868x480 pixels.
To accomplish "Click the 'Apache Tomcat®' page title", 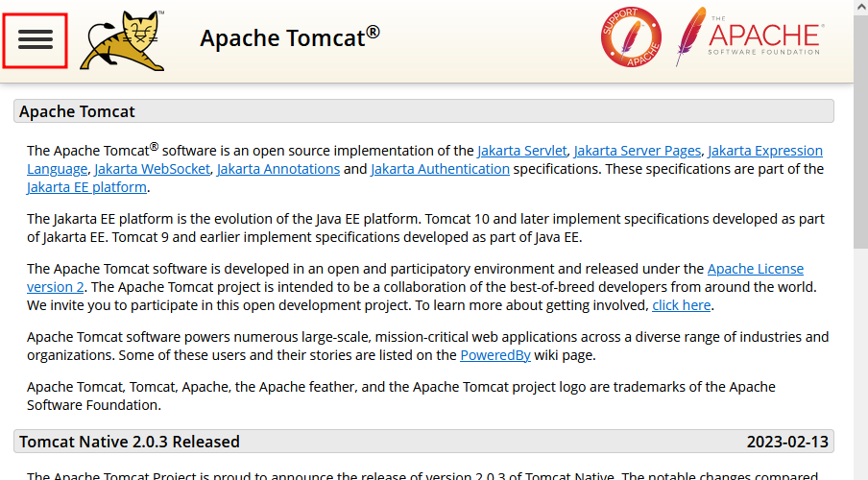I will pyautogui.click(x=290, y=37).
